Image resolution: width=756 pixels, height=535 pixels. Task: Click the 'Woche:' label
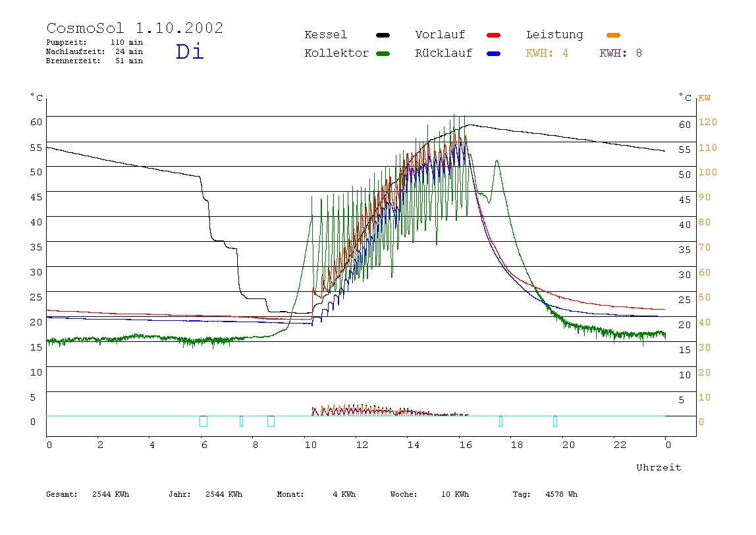click(x=404, y=494)
